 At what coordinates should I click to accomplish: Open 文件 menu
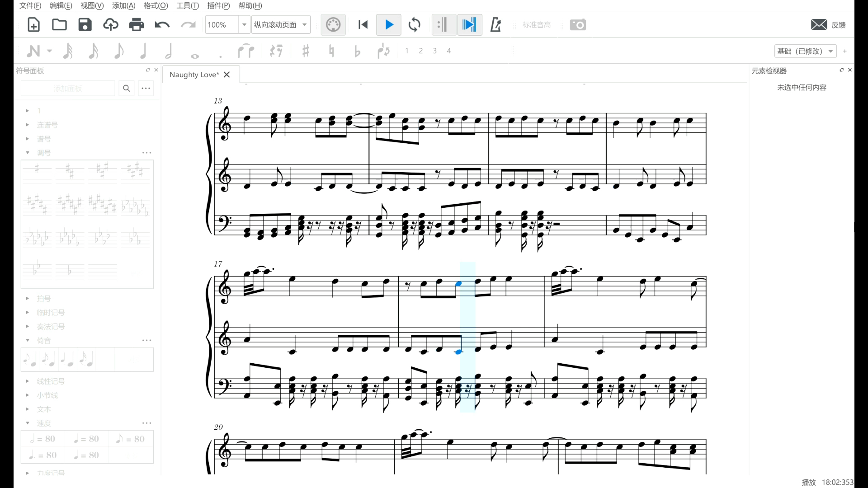[30, 5]
